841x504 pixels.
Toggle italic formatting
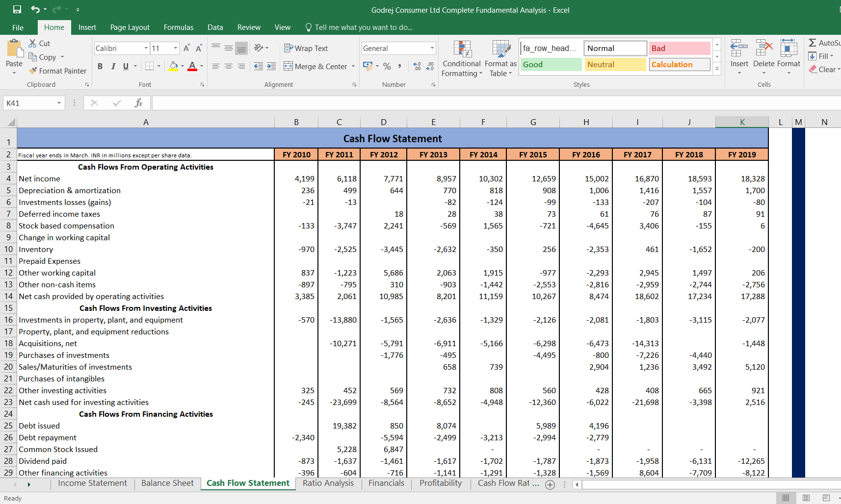point(113,66)
